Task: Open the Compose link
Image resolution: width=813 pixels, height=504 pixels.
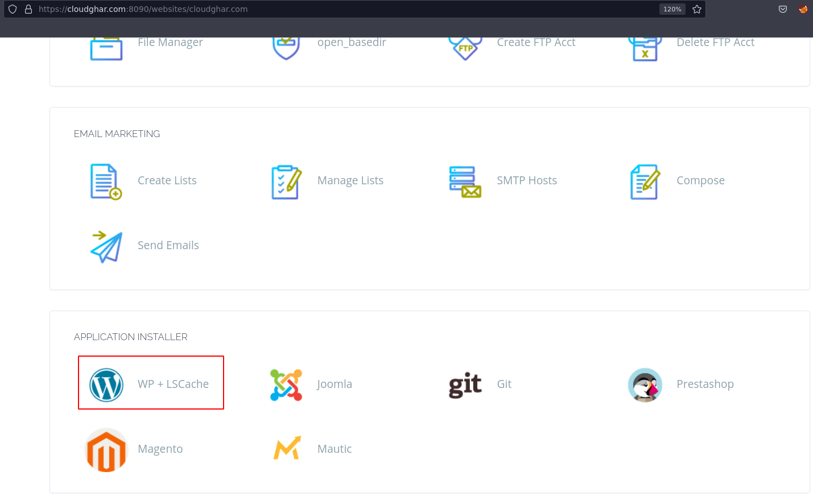Action: (x=700, y=181)
